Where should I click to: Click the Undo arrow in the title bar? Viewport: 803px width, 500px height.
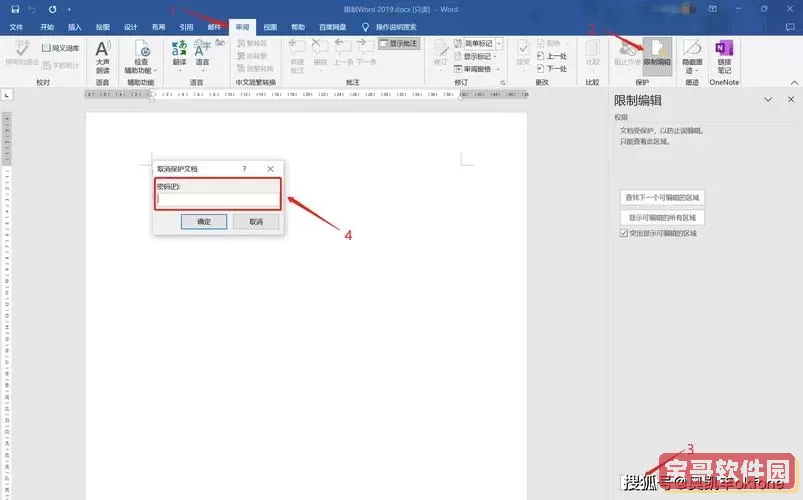pyautogui.click(x=32, y=9)
